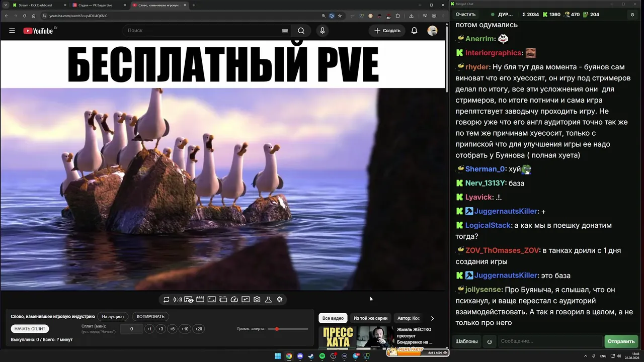Click the broadcast signal icon under the video

pyautogui.click(x=178, y=300)
